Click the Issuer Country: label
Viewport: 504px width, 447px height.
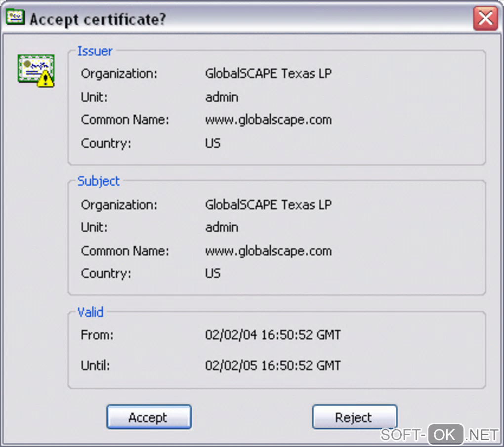click(x=106, y=144)
